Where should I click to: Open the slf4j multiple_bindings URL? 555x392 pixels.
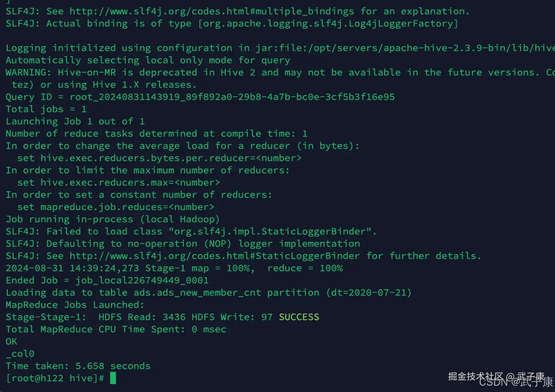tap(211, 11)
